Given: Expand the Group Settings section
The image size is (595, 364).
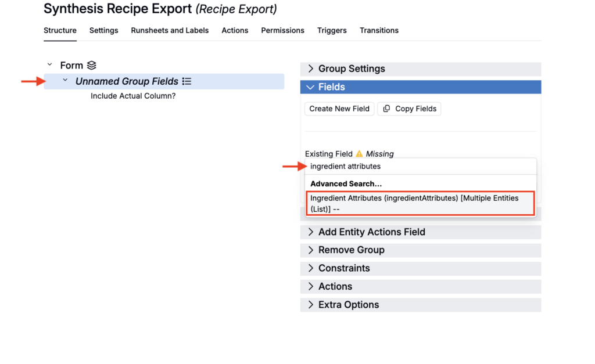Looking at the screenshot, I should click(311, 69).
